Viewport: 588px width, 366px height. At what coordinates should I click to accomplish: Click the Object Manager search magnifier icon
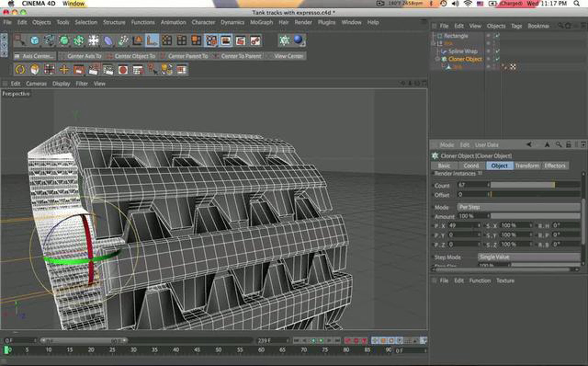560,25
